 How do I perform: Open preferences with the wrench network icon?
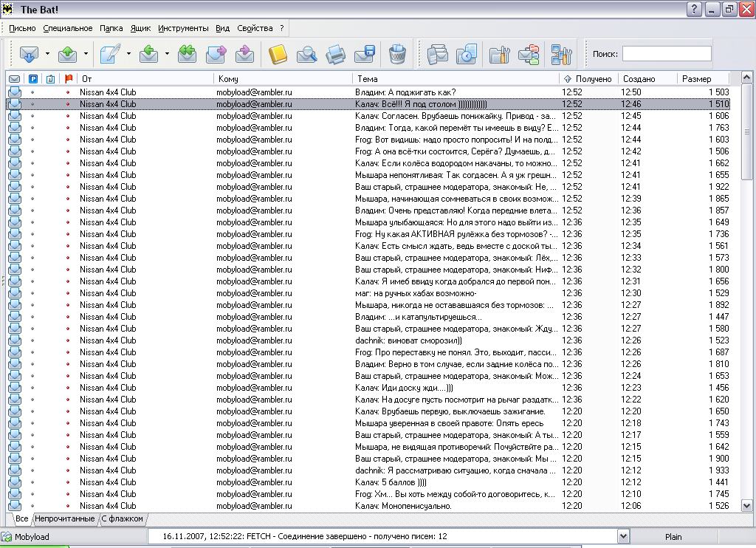coord(562,54)
